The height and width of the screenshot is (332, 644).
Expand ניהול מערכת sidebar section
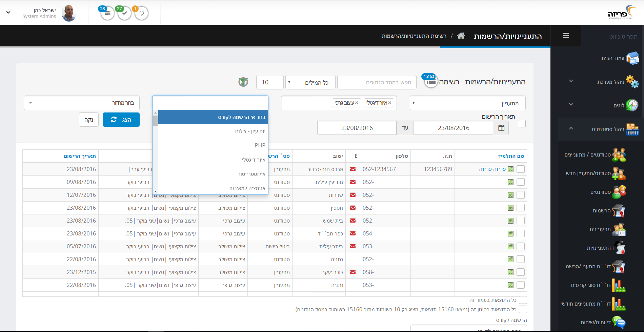coord(571,81)
